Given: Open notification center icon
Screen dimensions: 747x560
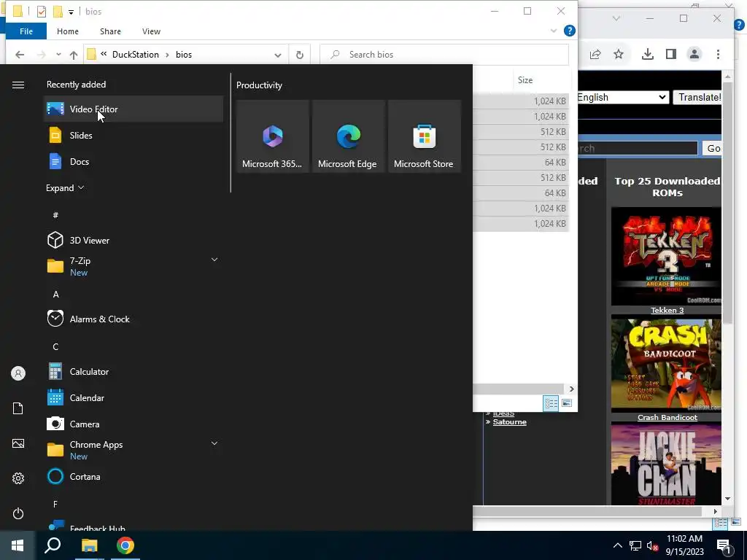Looking at the screenshot, I should 723,545.
